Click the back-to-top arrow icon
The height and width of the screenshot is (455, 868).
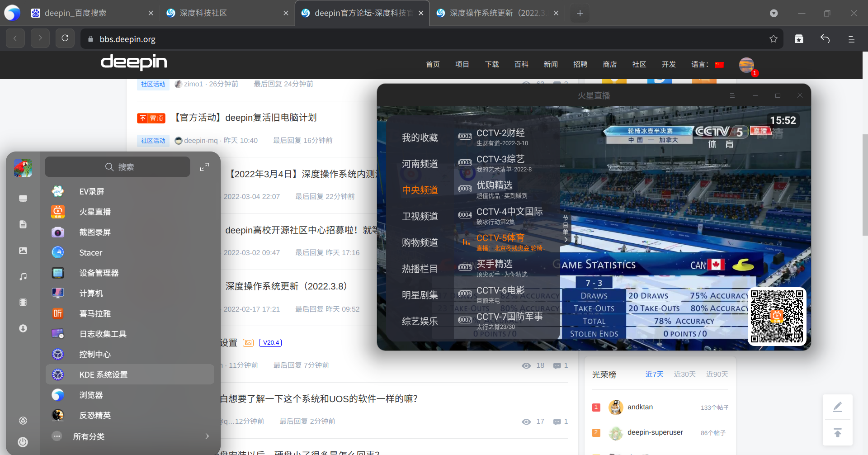(838, 433)
